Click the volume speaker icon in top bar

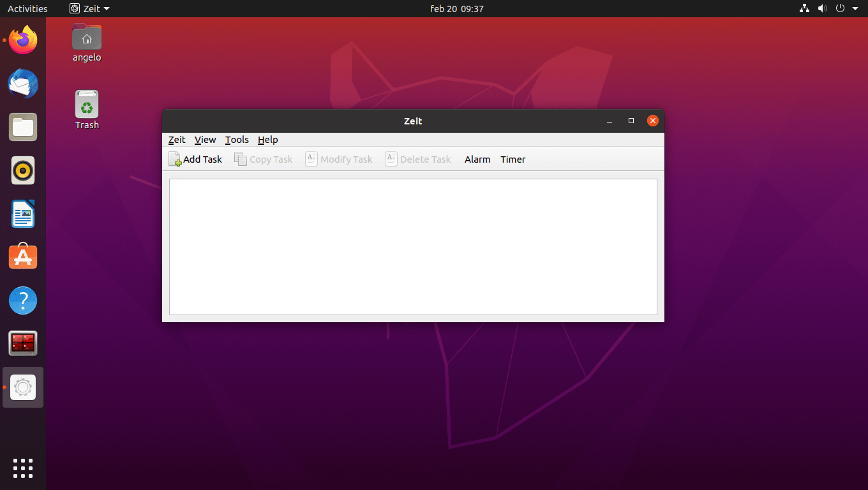[822, 9]
